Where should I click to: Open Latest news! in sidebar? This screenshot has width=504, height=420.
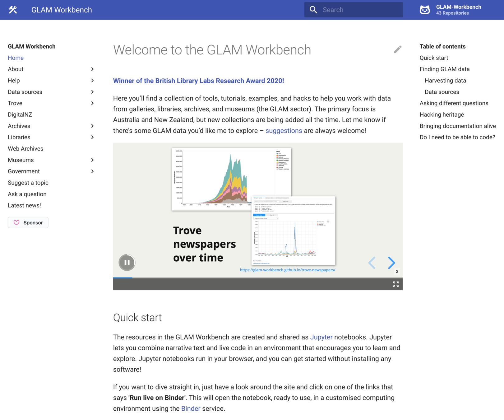coord(24,205)
